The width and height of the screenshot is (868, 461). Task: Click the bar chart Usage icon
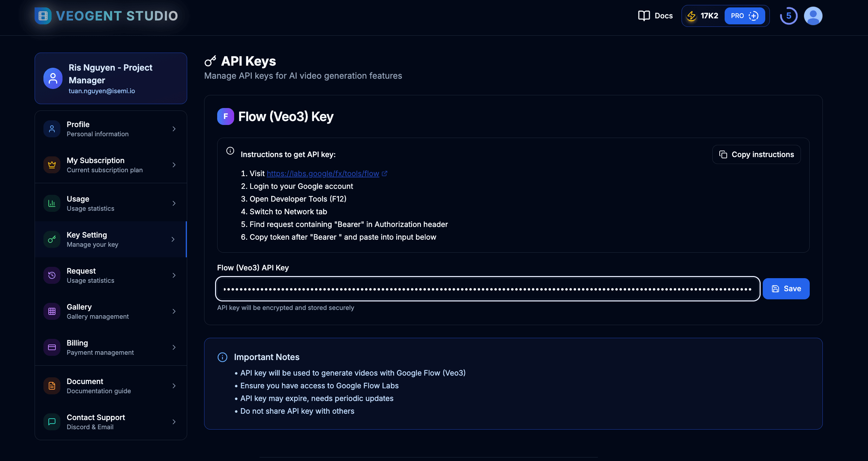[x=52, y=203]
